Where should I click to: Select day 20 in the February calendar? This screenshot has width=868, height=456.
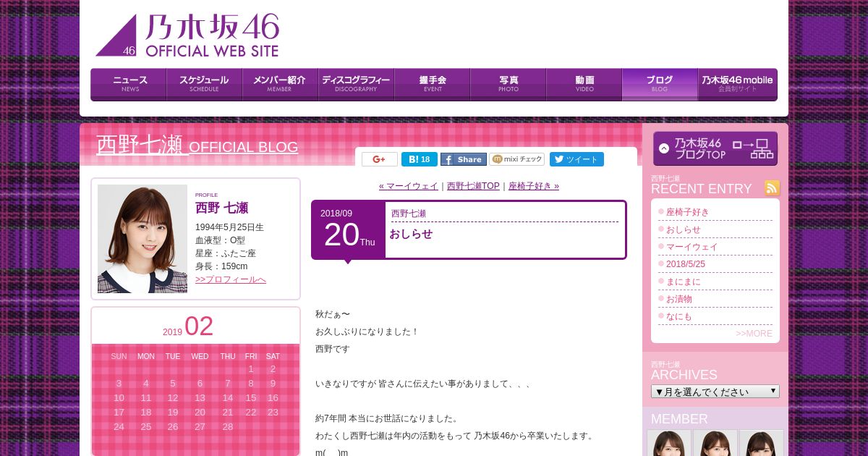tap(200, 412)
